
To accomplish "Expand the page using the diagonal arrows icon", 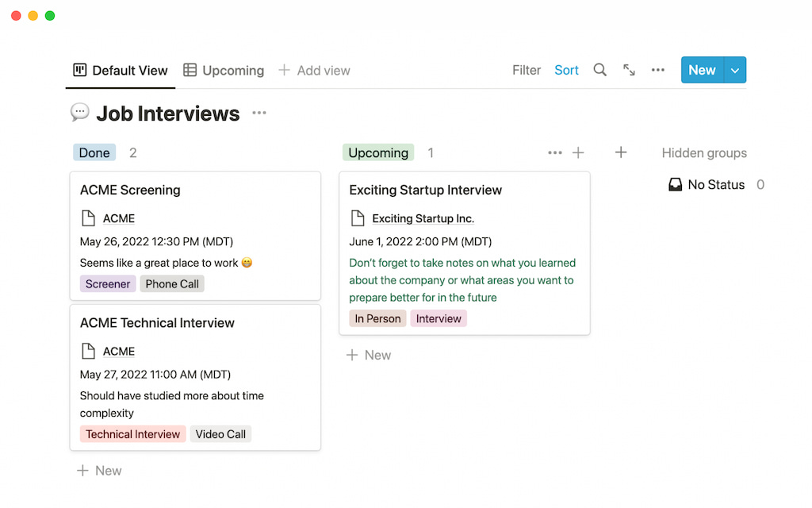I will [629, 70].
